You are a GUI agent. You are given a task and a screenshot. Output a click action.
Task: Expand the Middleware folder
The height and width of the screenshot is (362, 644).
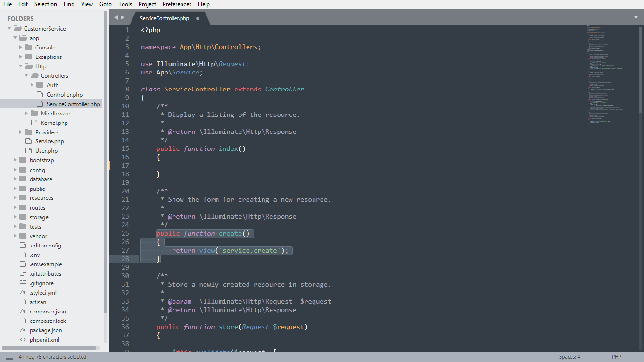(26, 114)
